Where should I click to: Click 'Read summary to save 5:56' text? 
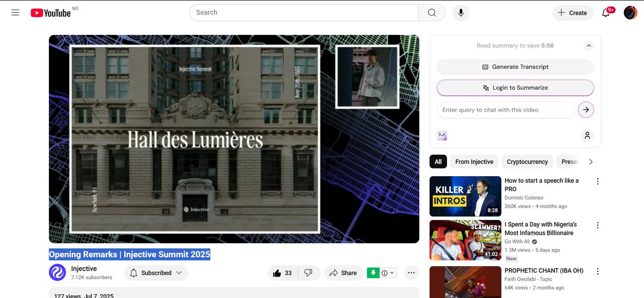coord(515,46)
